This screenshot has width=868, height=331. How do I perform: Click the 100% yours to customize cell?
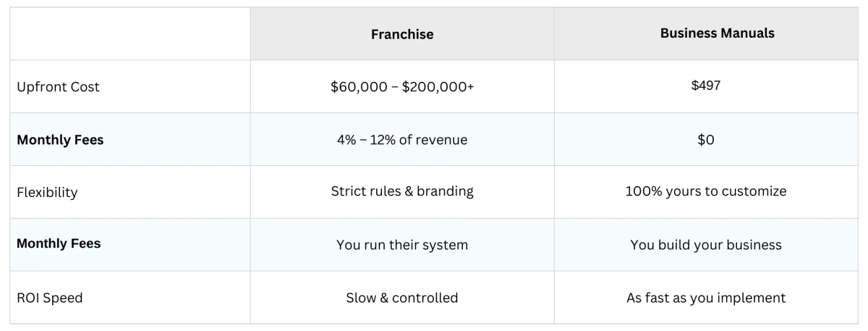pos(706,192)
